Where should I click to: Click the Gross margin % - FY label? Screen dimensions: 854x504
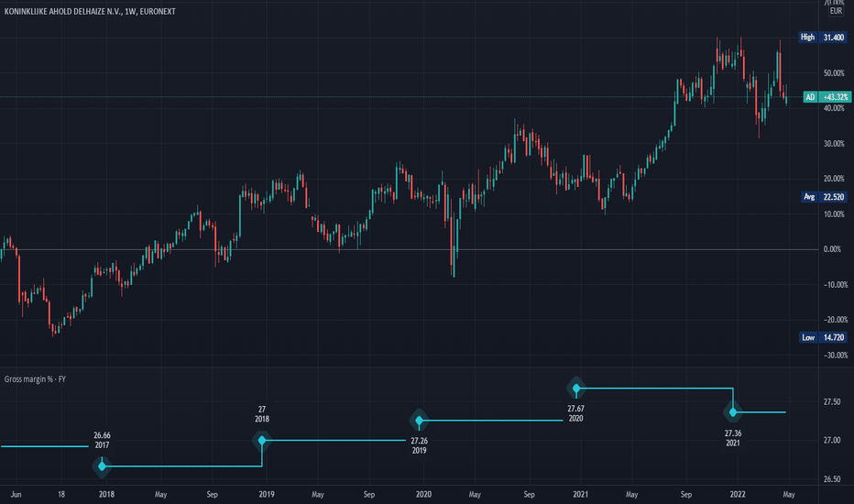(35, 379)
